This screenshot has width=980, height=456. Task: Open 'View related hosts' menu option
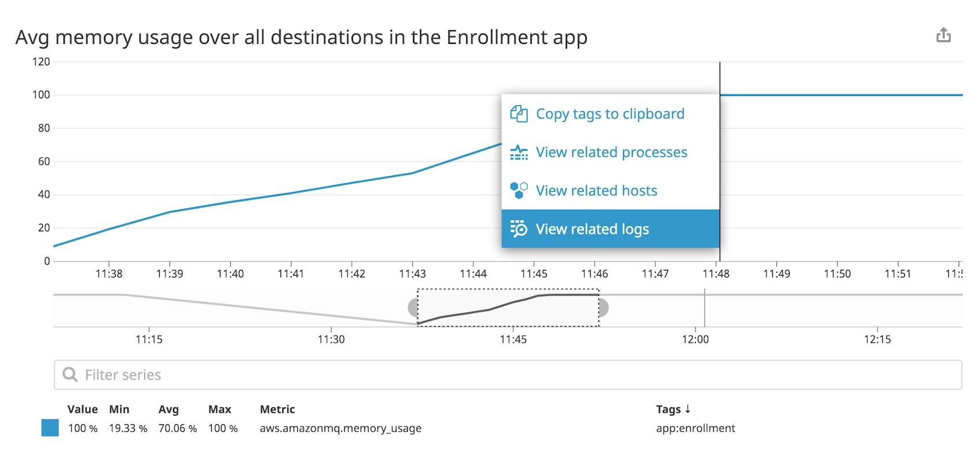pyautogui.click(x=597, y=190)
